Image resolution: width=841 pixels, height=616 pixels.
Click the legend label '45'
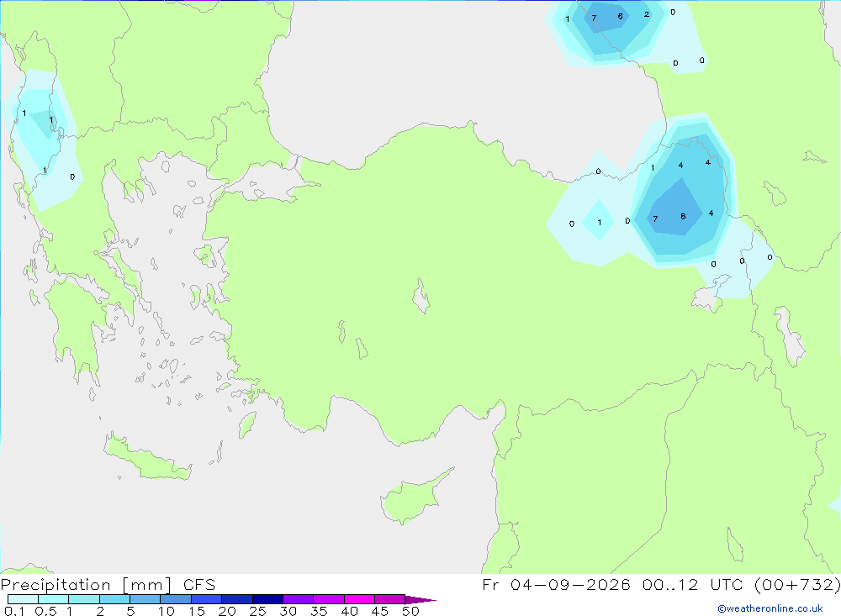(x=380, y=611)
